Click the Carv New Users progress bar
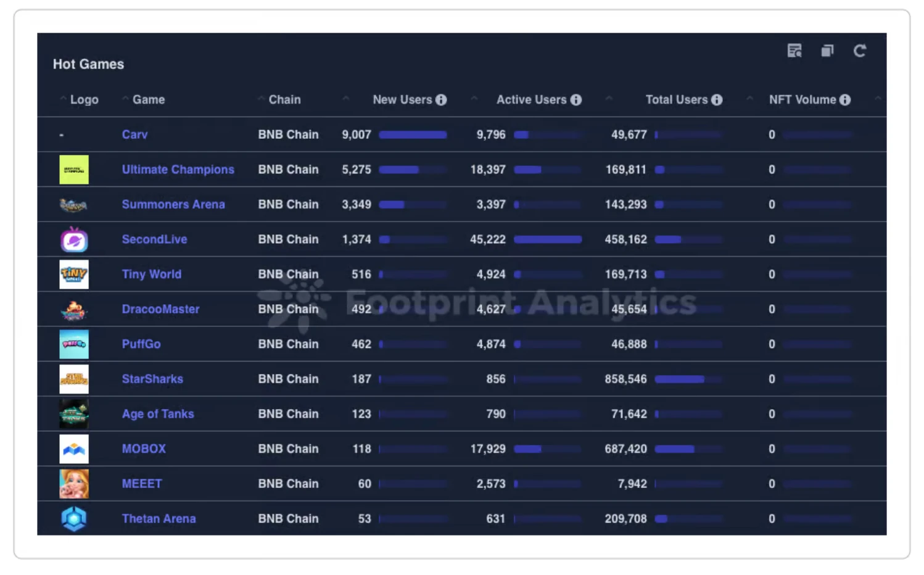 (x=413, y=134)
